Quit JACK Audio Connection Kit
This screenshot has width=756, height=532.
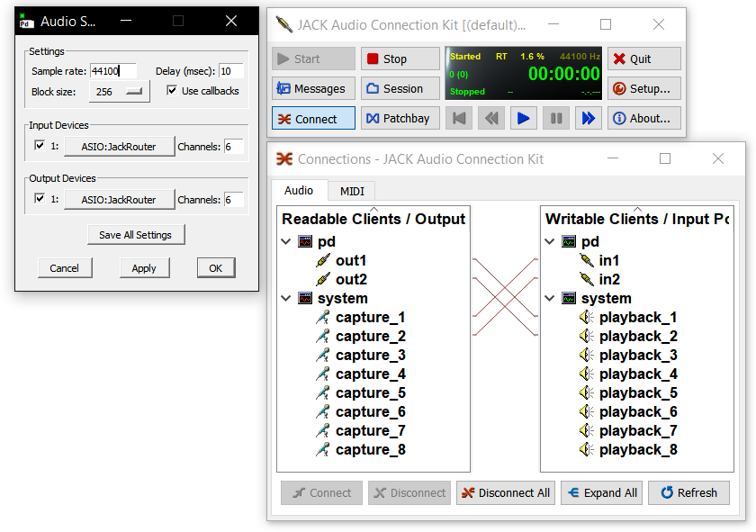pos(644,59)
